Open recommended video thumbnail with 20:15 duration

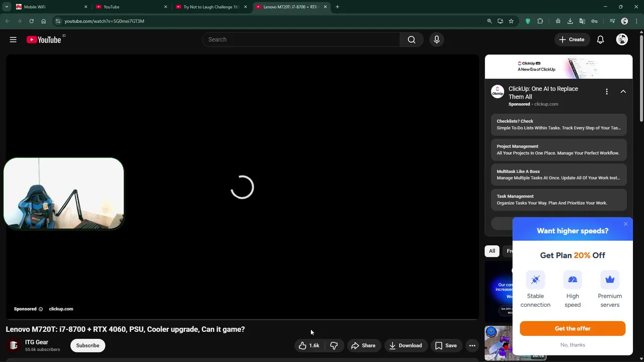click(516, 343)
